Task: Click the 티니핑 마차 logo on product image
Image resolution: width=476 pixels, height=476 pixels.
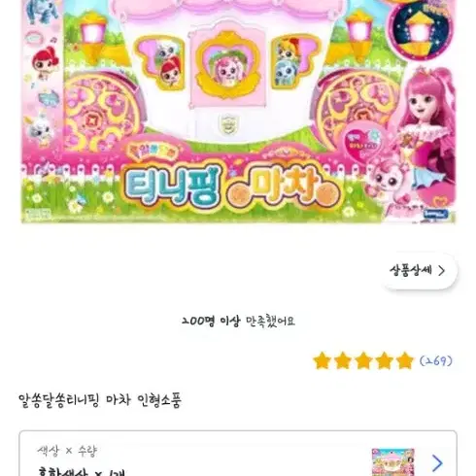Action: tap(231, 186)
